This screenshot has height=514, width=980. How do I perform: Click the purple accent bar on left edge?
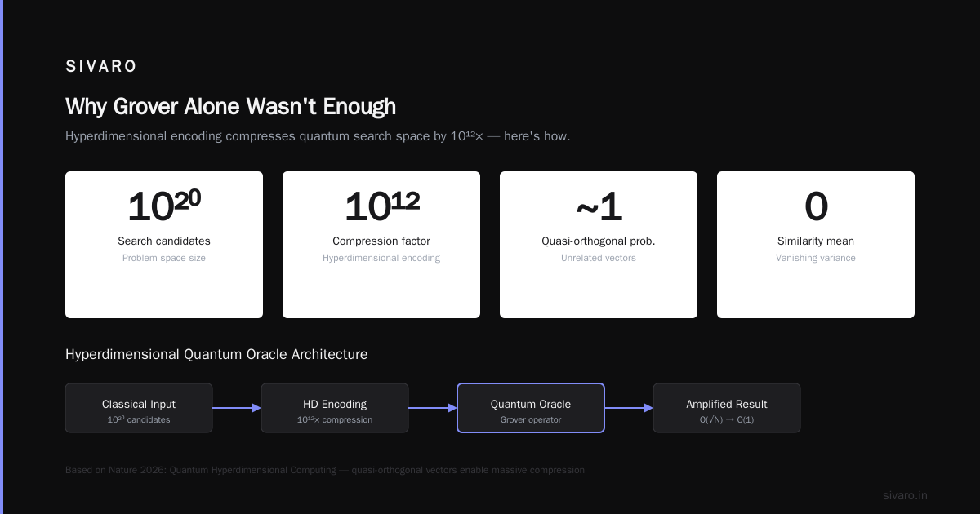click(2, 257)
